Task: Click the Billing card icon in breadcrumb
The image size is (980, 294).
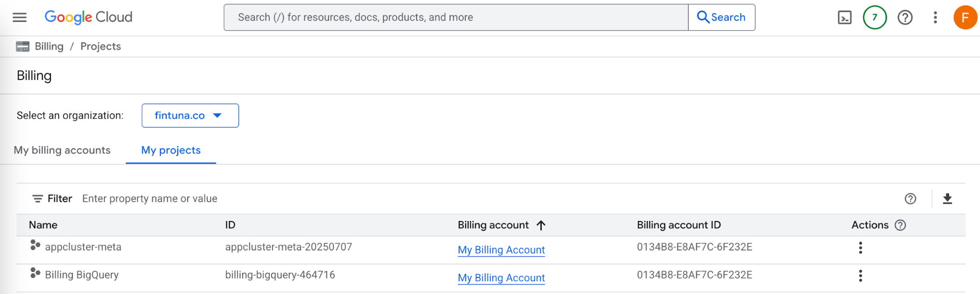Action: [23, 47]
